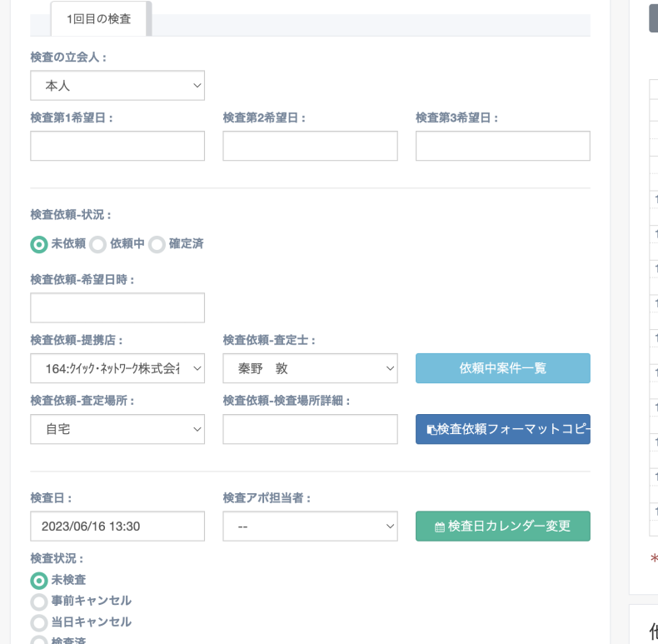Select 未検査 inspection status option
This screenshot has height=644, width=658.
tap(38, 580)
